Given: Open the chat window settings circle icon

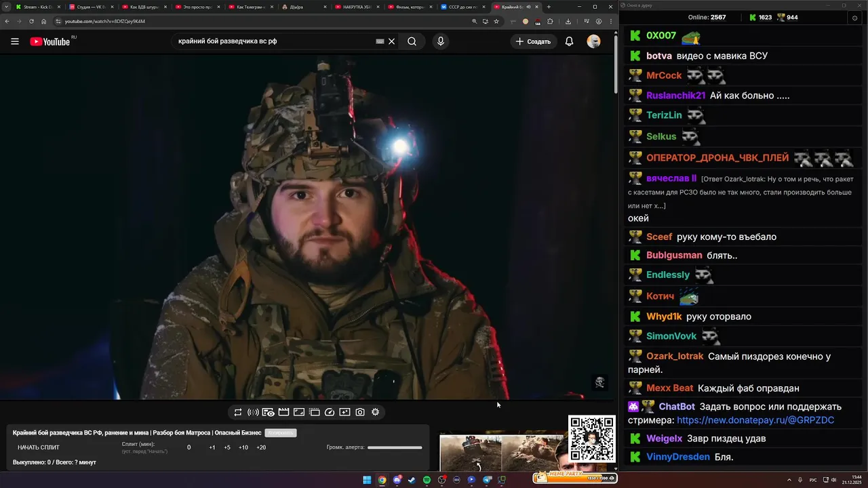Looking at the screenshot, I should [x=854, y=18].
